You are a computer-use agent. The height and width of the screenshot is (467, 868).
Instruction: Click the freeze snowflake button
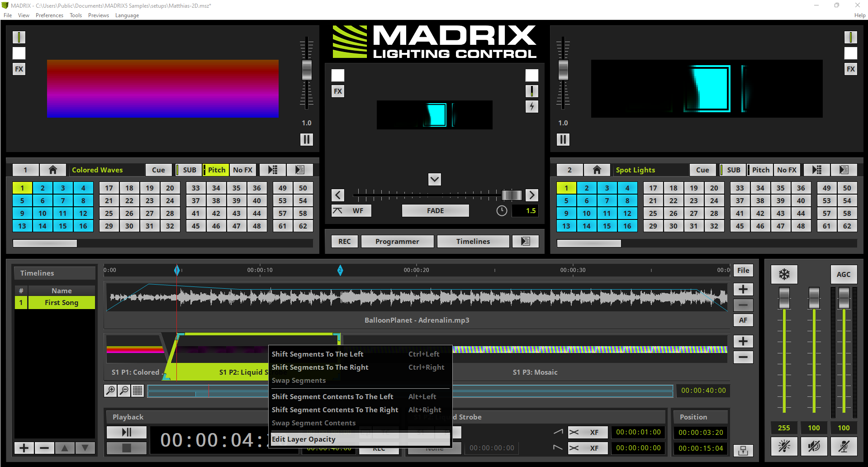[784, 274]
